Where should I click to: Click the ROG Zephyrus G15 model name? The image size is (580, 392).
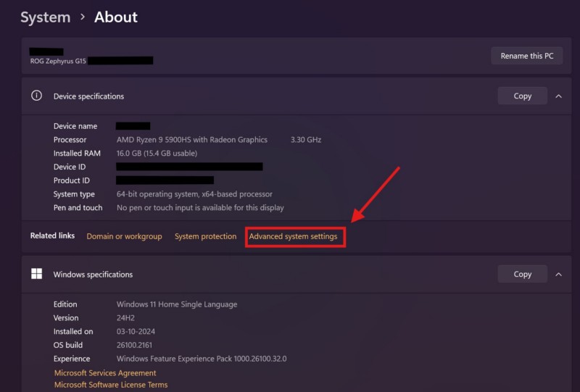(58, 61)
